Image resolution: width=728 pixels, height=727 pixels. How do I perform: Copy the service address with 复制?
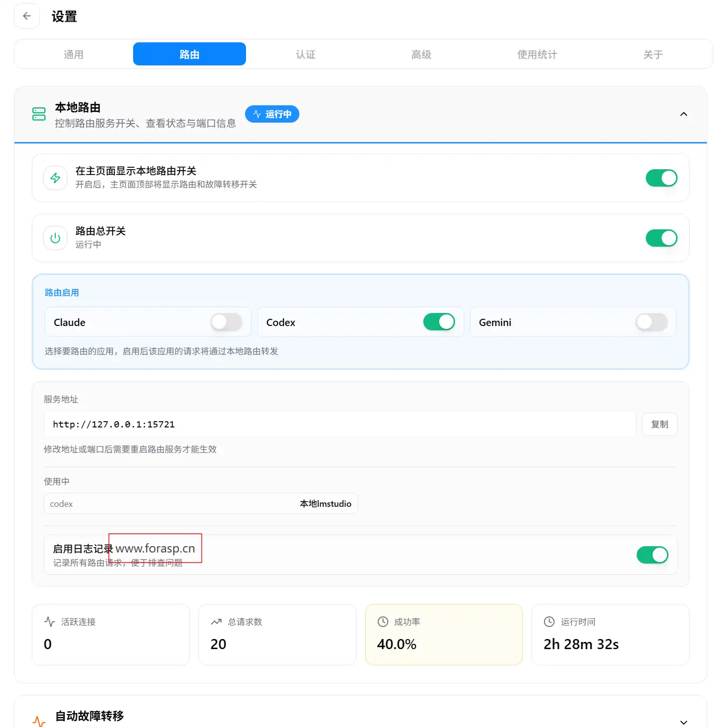[x=660, y=424]
